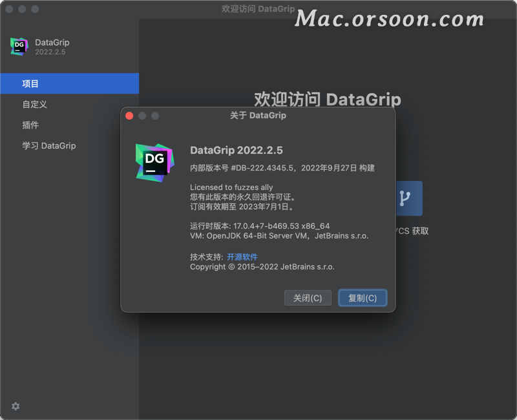This screenshot has height=420, width=517.
Task: Click the 关闭(C) button
Action: click(308, 298)
